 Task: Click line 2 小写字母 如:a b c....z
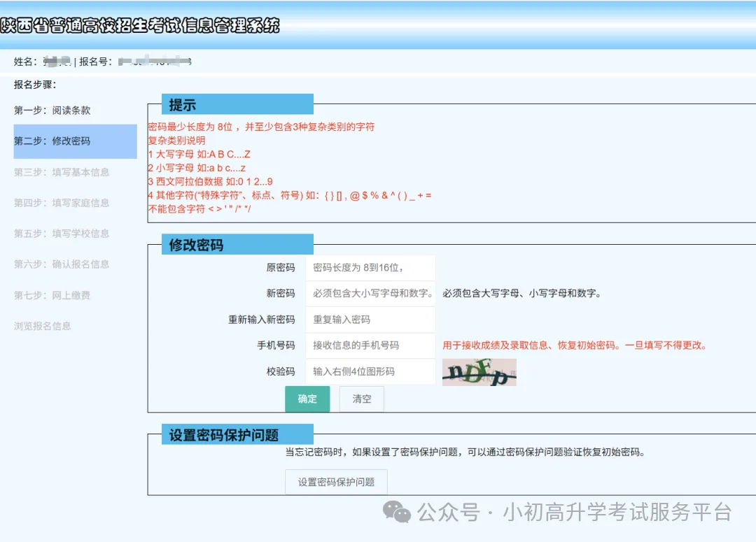coord(197,168)
